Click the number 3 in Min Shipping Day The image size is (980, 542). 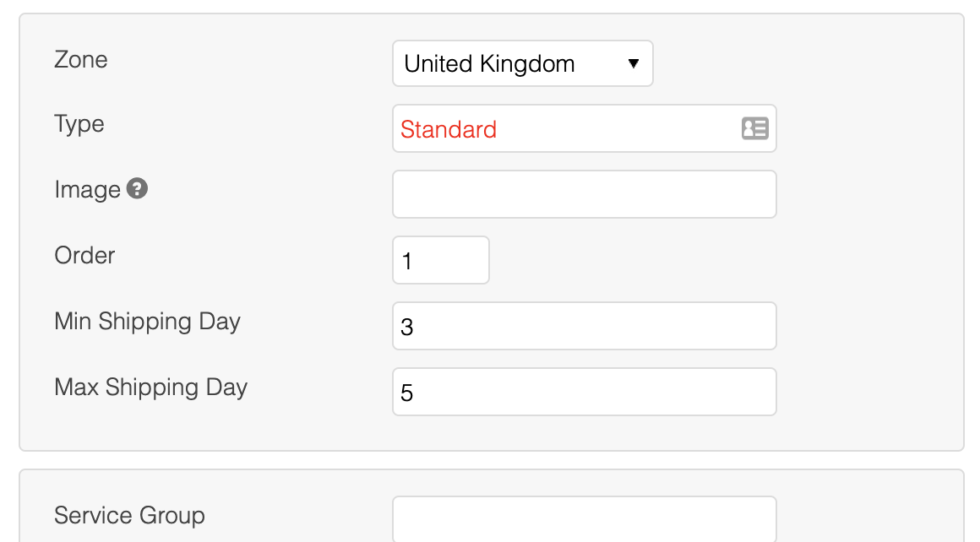pyautogui.click(x=407, y=328)
